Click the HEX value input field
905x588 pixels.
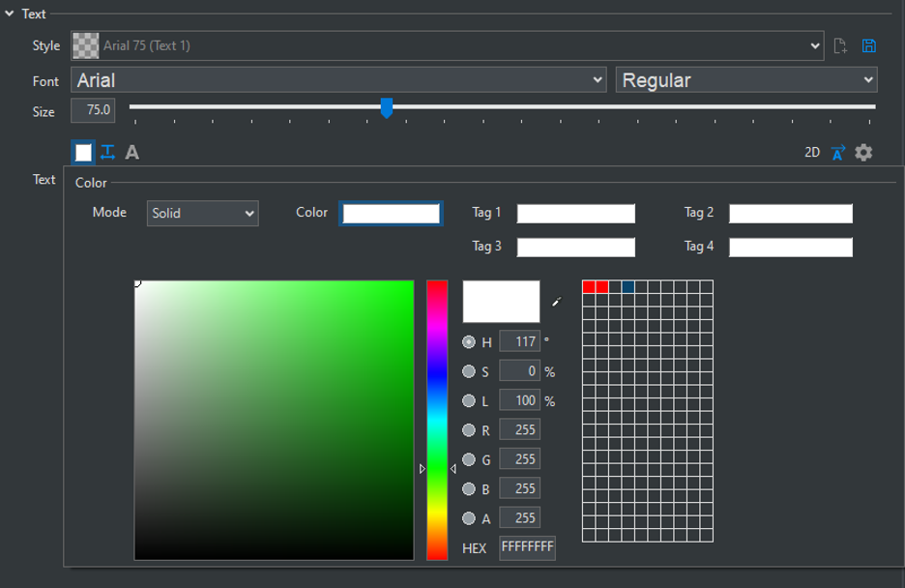tap(527, 547)
